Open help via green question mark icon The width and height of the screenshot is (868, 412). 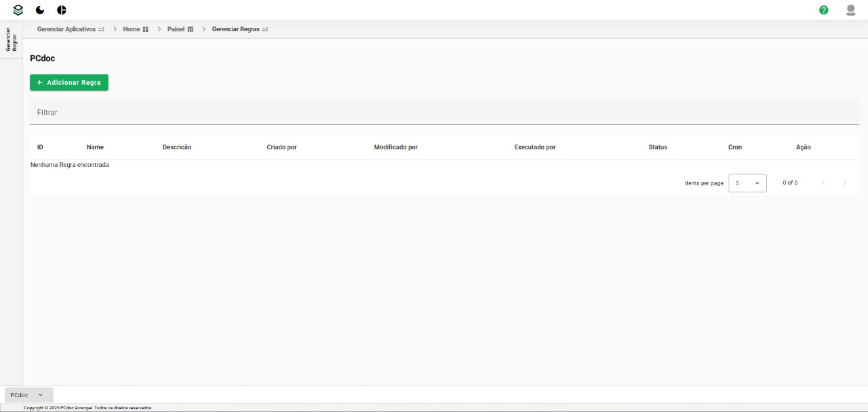click(823, 10)
